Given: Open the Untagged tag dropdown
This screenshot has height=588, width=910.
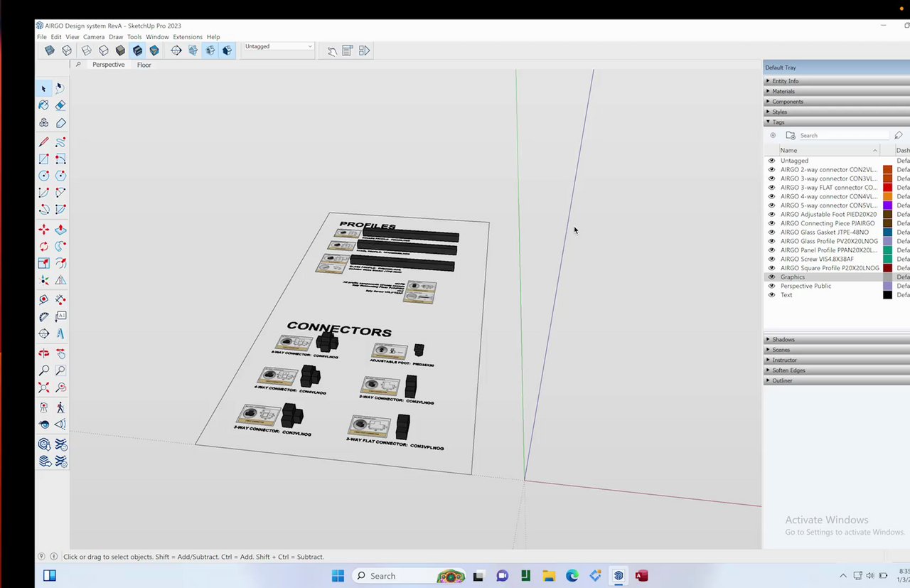Looking at the screenshot, I should coord(277,47).
